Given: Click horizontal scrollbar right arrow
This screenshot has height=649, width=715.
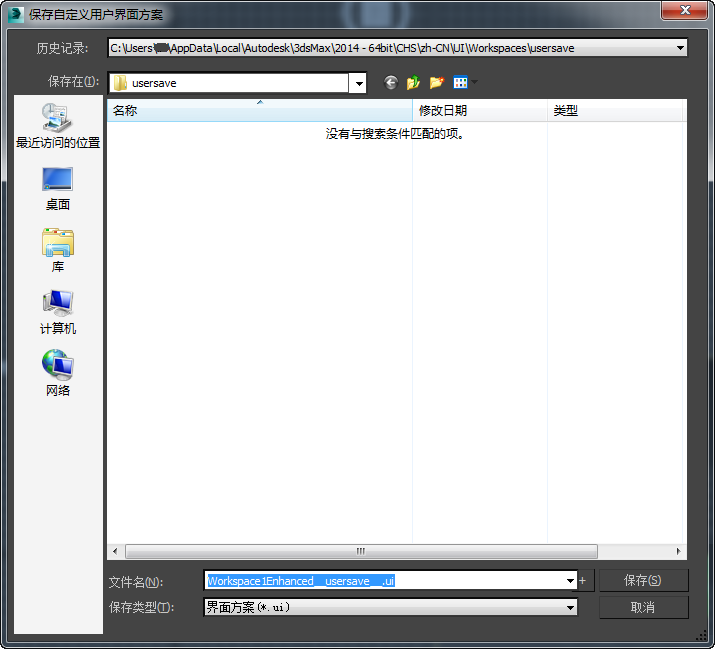Looking at the screenshot, I should 679,551.
